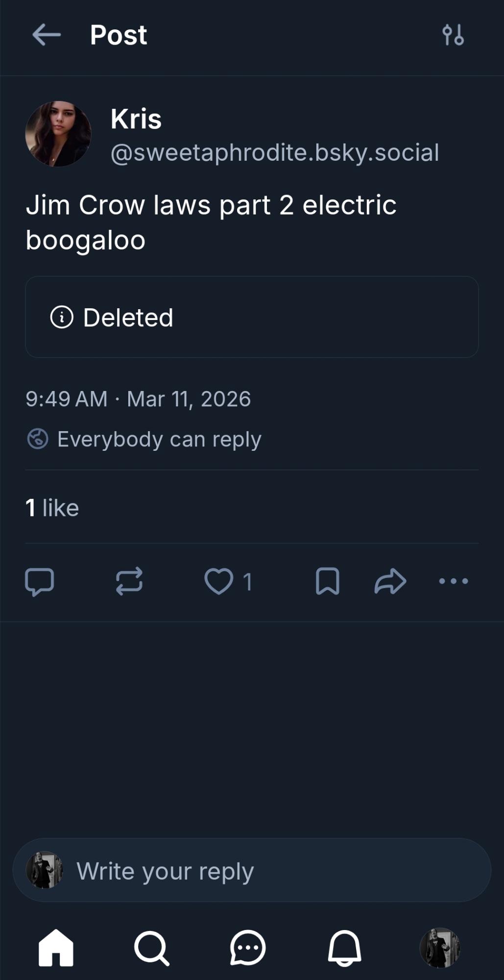Open my profile from bottom bar
Viewport: 504px width, 980px height.
(x=440, y=948)
